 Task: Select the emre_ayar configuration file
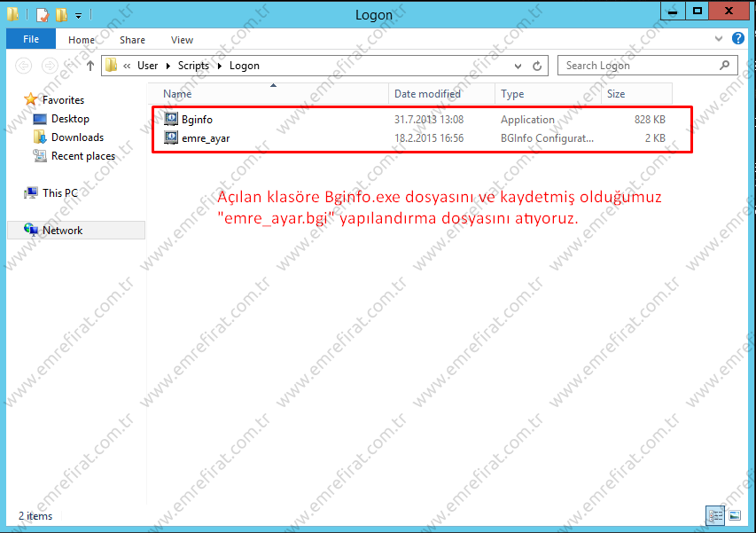pyautogui.click(x=205, y=138)
